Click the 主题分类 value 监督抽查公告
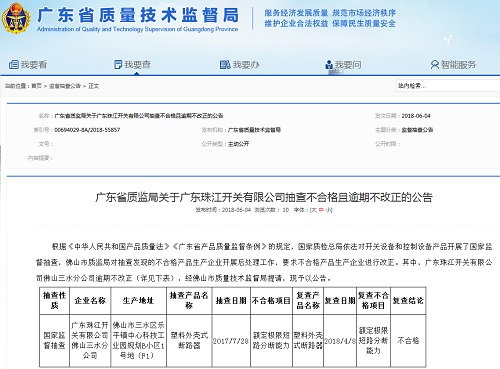 point(417,130)
